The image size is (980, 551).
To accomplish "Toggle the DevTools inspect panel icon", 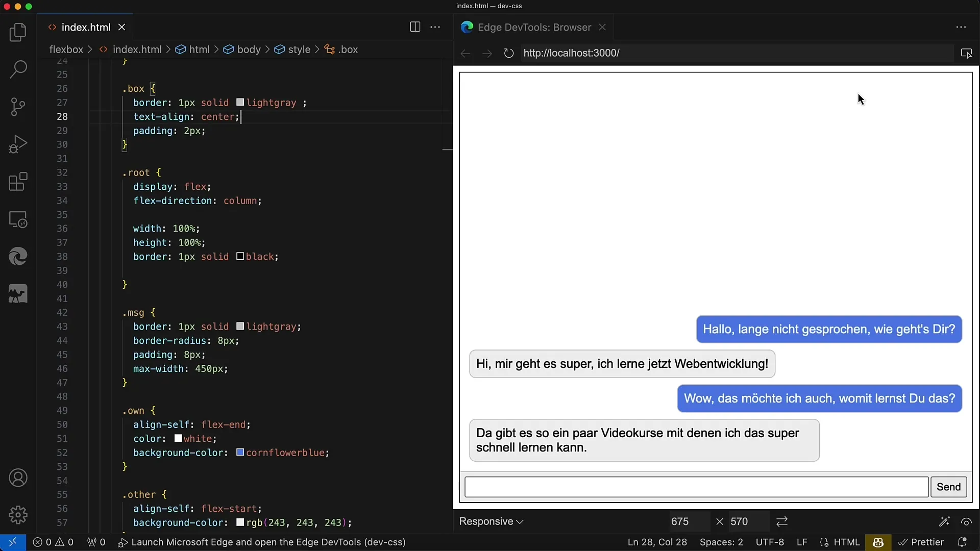I will (966, 53).
